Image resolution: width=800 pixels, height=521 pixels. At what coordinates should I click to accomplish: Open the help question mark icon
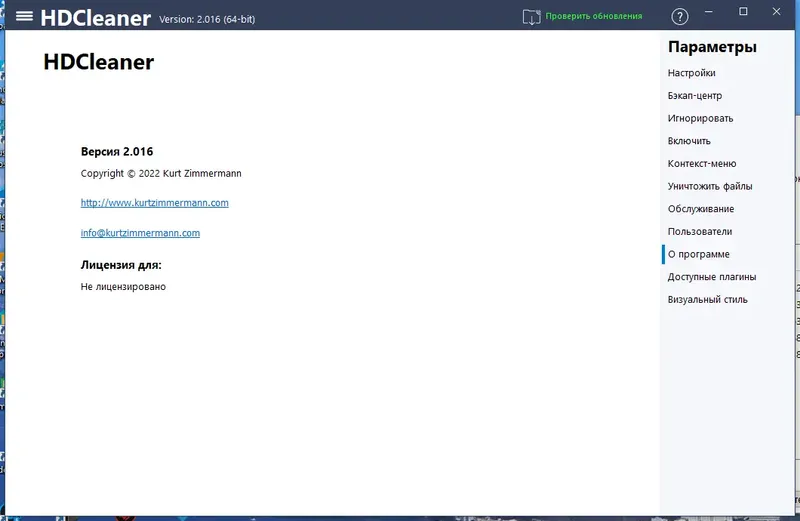(x=680, y=17)
